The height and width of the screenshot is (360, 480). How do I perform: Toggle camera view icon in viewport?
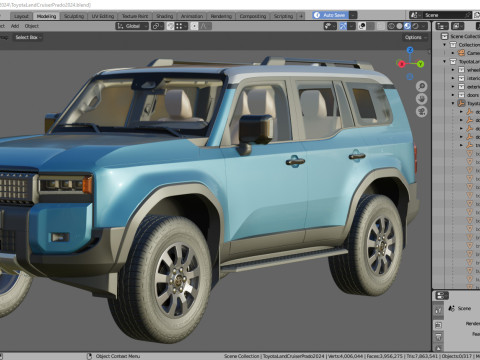coord(422,112)
